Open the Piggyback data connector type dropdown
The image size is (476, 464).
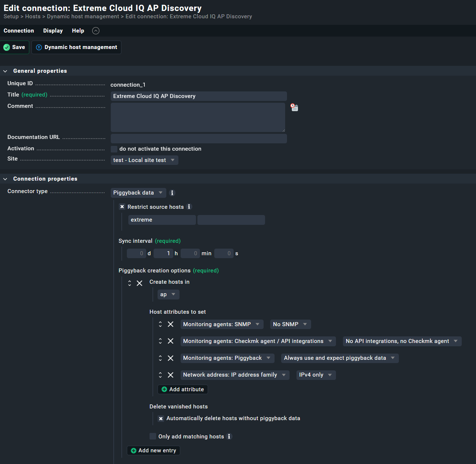click(x=138, y=193)
